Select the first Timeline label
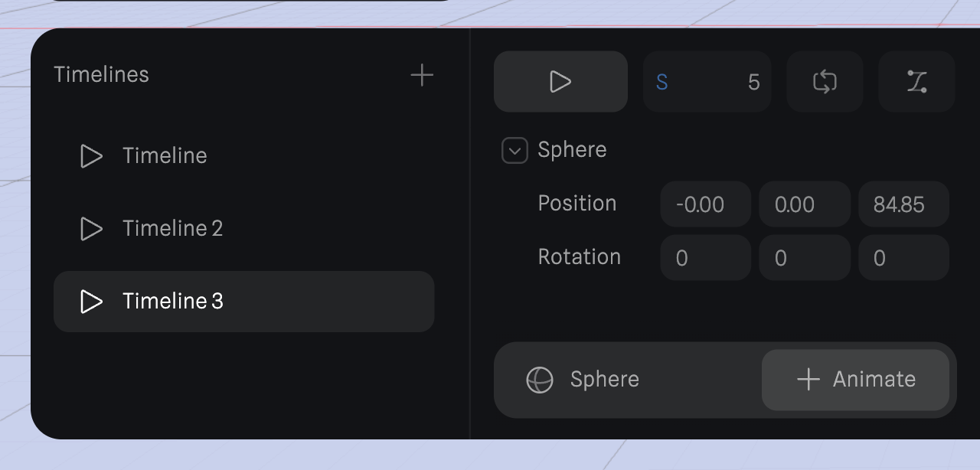 [165, 156]
